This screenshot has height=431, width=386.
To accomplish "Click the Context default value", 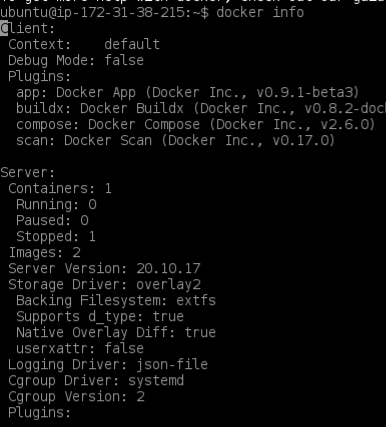I will coord(132,44).
